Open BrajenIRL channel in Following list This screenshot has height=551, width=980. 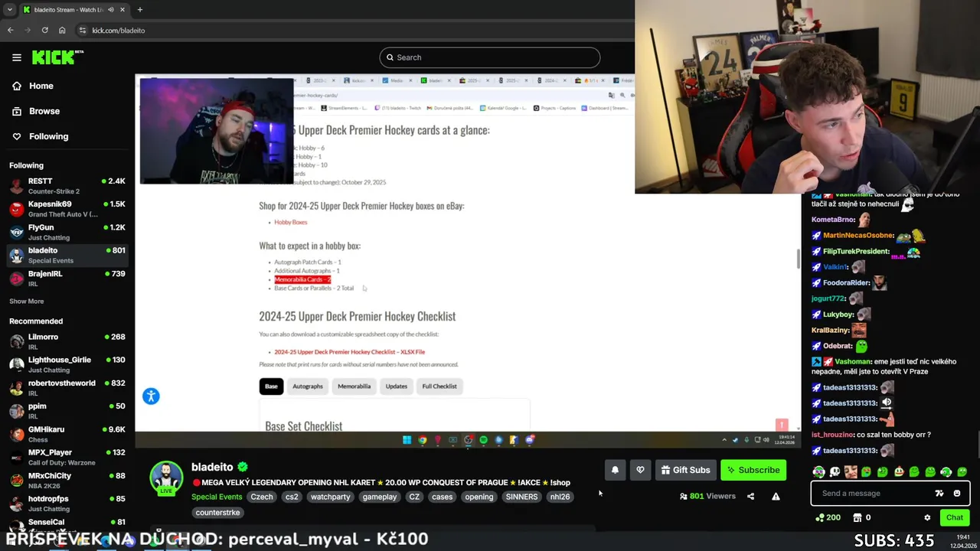[67, 278]
